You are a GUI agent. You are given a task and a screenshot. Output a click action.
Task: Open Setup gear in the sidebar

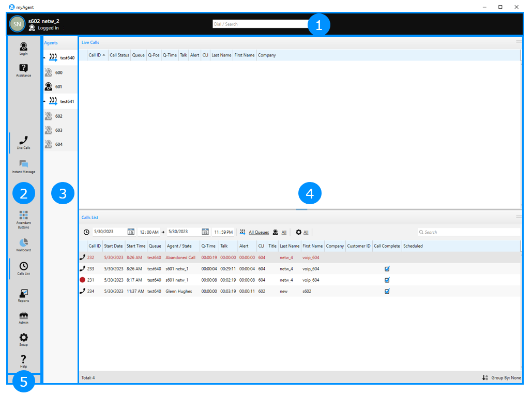coord(23,339)
